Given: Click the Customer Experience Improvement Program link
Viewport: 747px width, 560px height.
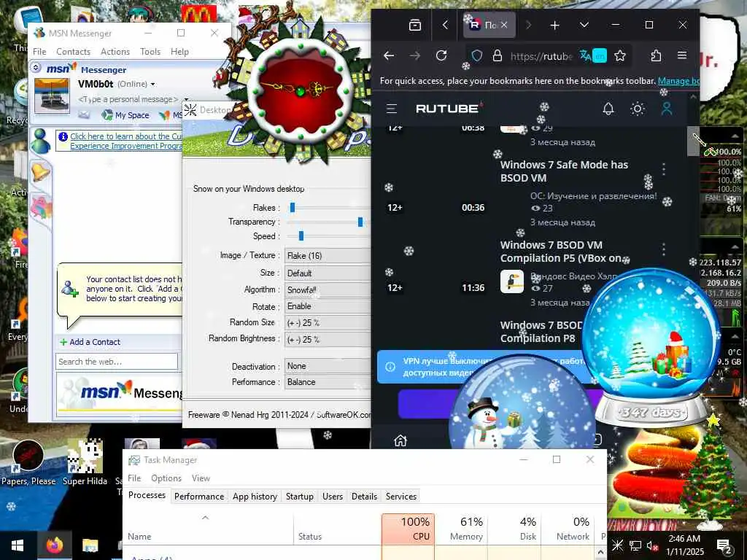Looking at the screenshot, I should (x=125, y=141).
